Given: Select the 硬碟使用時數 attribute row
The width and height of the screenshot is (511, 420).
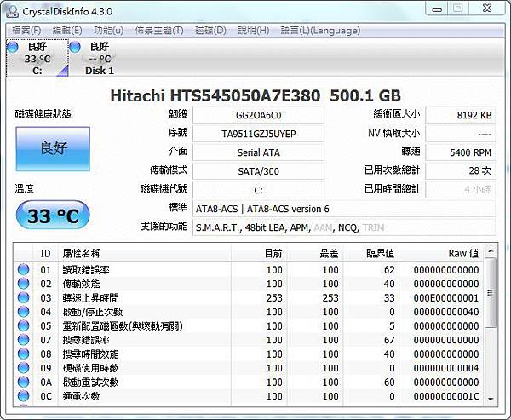Looking at the screenshot, I should 249,368.
